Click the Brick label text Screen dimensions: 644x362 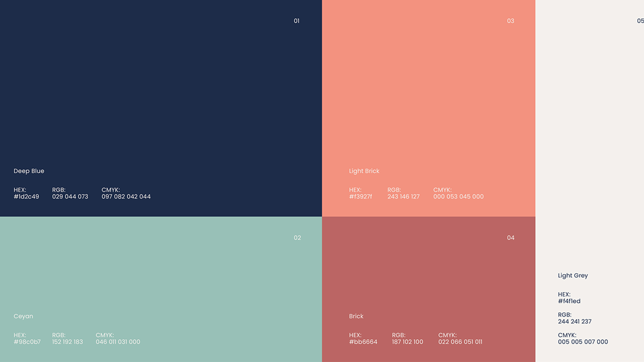click(x=356, y=316)
